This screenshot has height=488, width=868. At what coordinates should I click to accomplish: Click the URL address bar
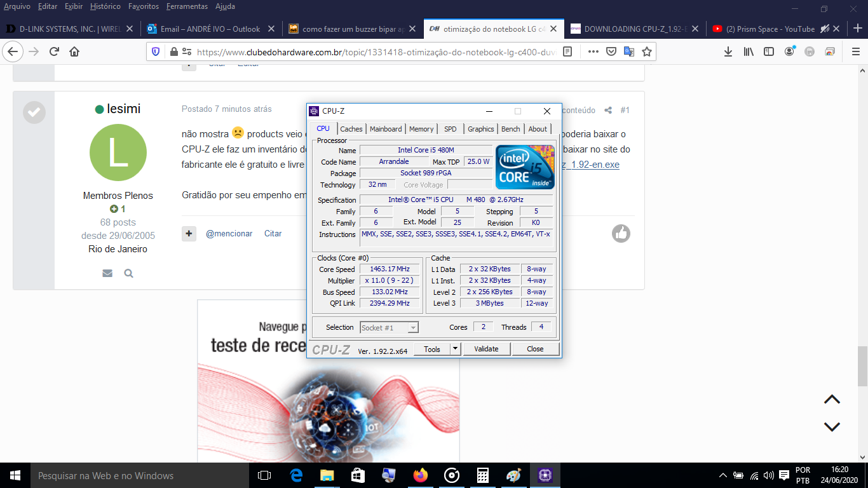click(x=376, y=51)
